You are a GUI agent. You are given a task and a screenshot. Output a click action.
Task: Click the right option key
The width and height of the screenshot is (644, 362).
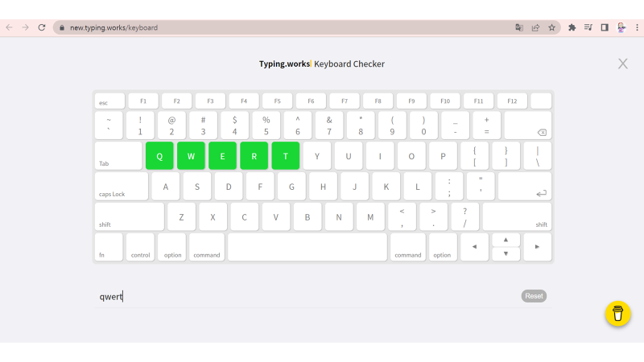443,247
